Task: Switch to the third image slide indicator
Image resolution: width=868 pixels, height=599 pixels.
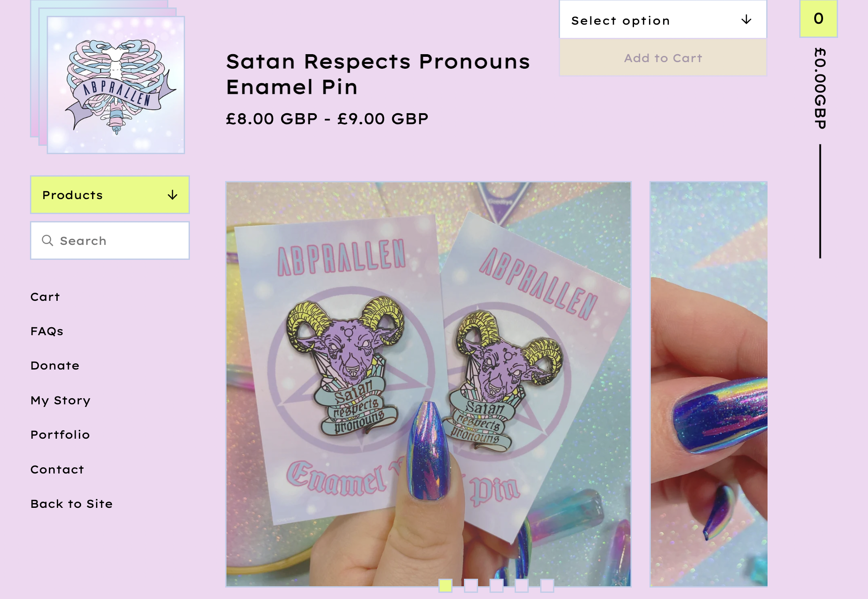Action: 497,586
